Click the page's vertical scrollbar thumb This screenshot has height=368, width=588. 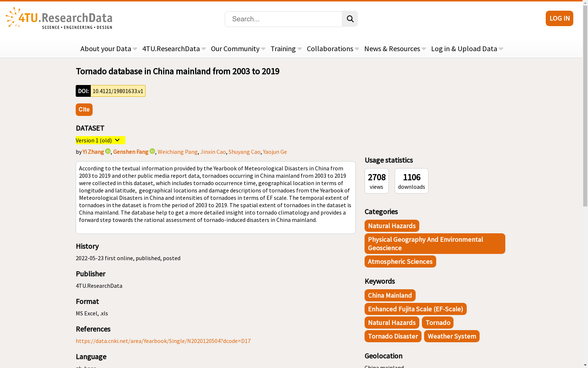point(585,106)
